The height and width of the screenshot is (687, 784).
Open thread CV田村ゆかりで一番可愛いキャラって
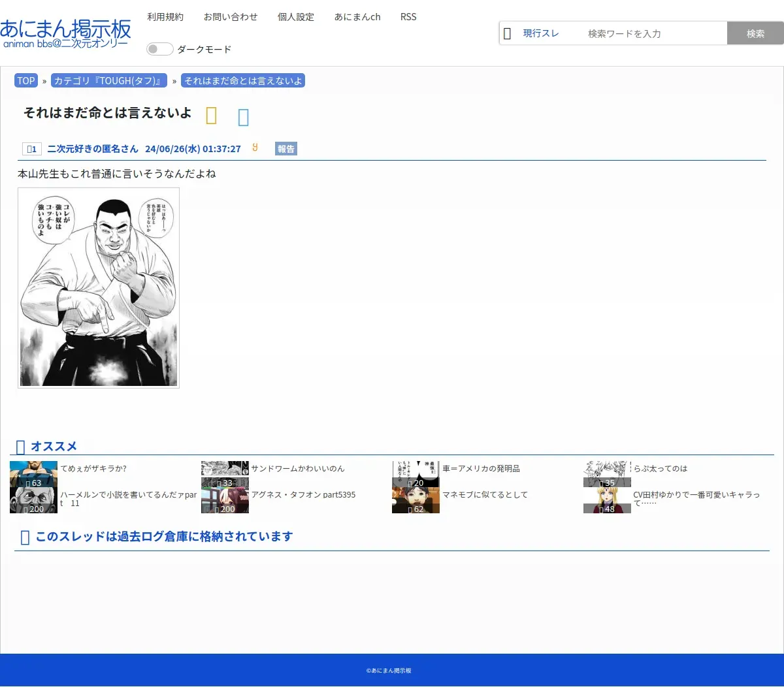tap(697, 499)
